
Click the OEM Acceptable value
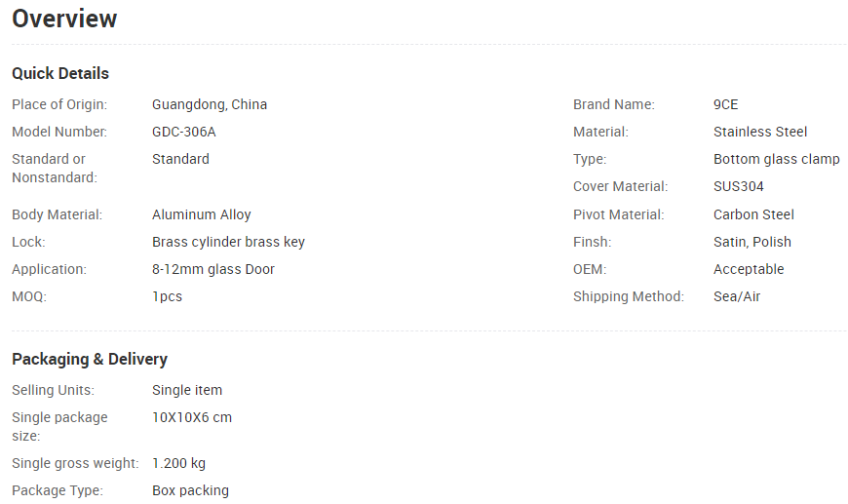click(x=749, y=269)
